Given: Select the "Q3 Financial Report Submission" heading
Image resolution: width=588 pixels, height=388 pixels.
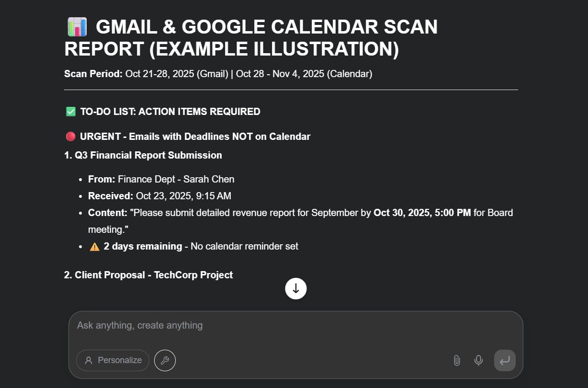Looking at the screenshot, I should tap(143, 155).
